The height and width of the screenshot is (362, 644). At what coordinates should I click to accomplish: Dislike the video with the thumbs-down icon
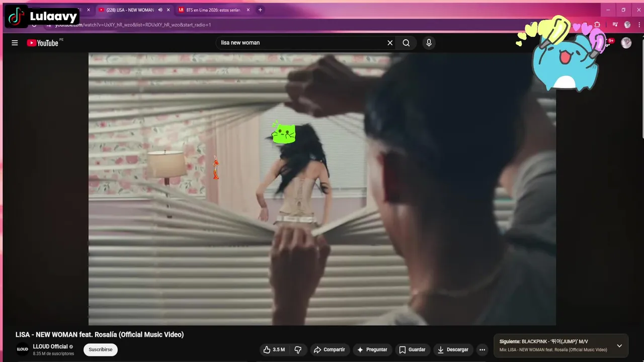[298, 349]
